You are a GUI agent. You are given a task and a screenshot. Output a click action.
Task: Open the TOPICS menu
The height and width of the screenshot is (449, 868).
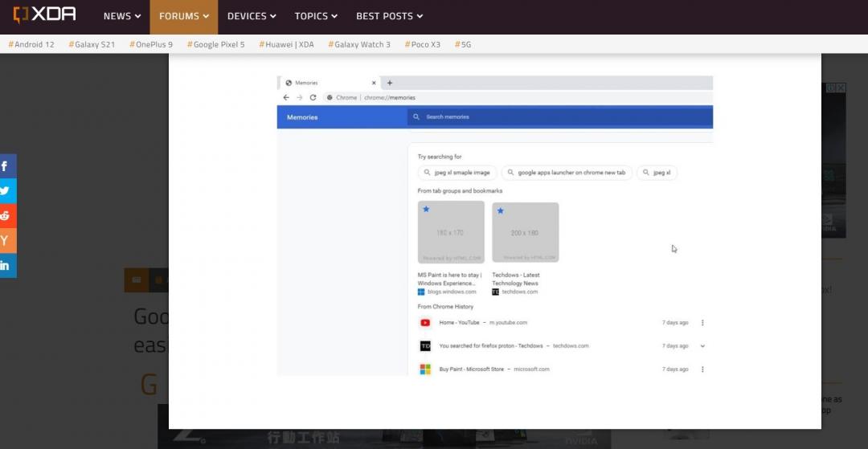click(316, 16)
